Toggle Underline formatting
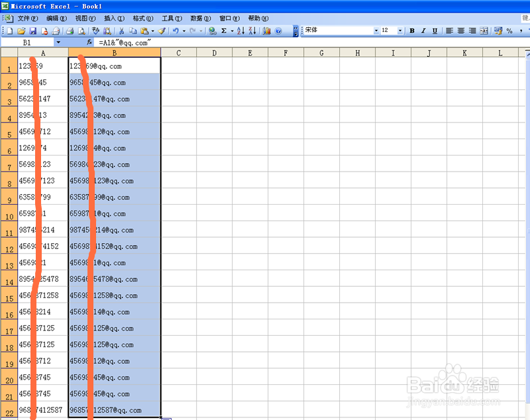Image resolution: width=530 pixels, height=420 pixels. (435, 30)
